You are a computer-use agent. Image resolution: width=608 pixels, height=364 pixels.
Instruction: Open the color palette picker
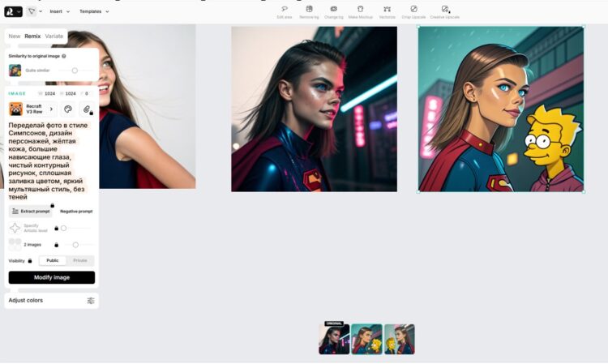pyautogui.click(x=68, y=109)
